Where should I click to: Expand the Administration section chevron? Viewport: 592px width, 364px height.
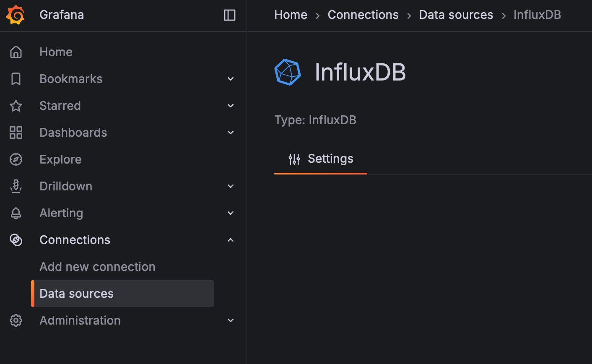[231, 320]
